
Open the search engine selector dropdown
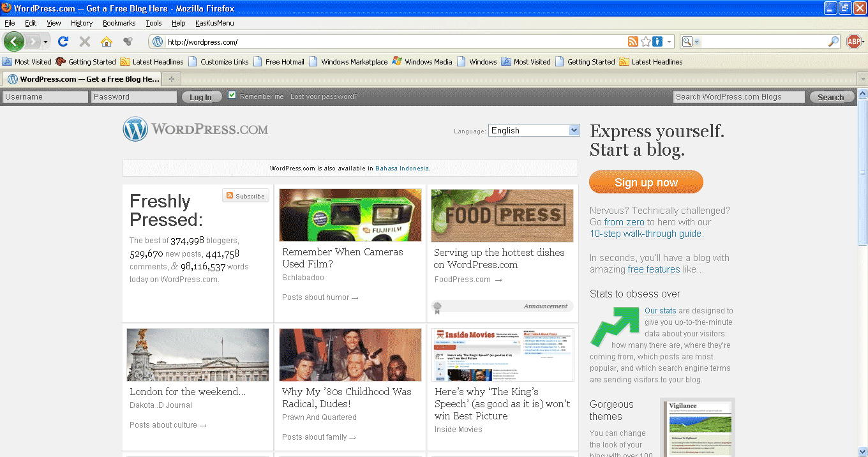tap(691, 41)
